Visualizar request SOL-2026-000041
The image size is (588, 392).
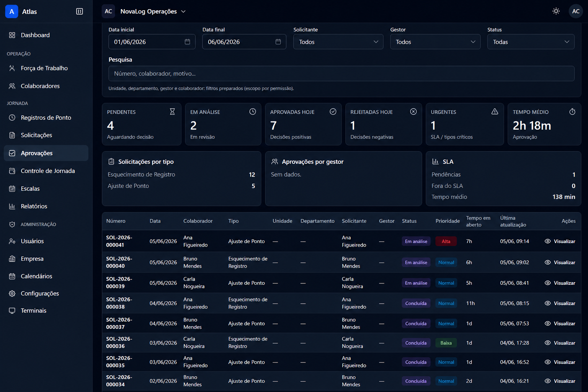[560, 241]
